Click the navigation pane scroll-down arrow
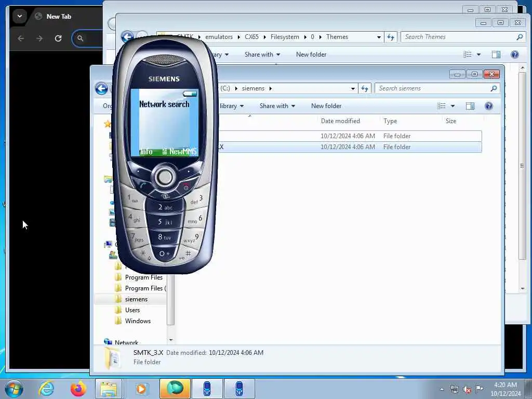Screen dimensions: 532x399 pos(171,340)
